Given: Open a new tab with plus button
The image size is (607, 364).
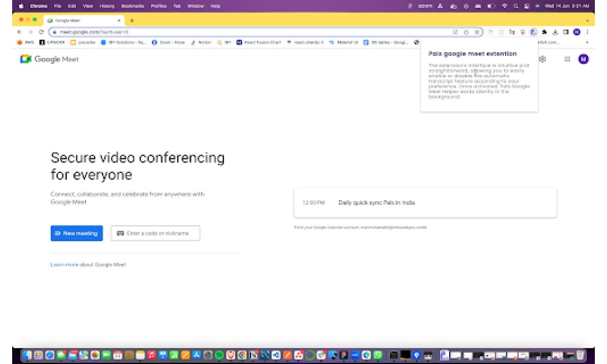Looking at the screenshot, I should 132,21.
